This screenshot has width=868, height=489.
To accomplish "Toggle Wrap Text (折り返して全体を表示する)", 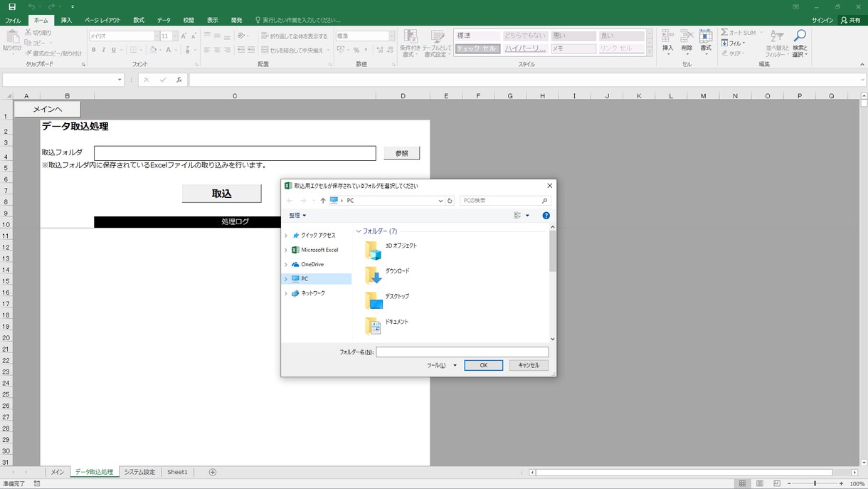I will click(x=295, y=36).
